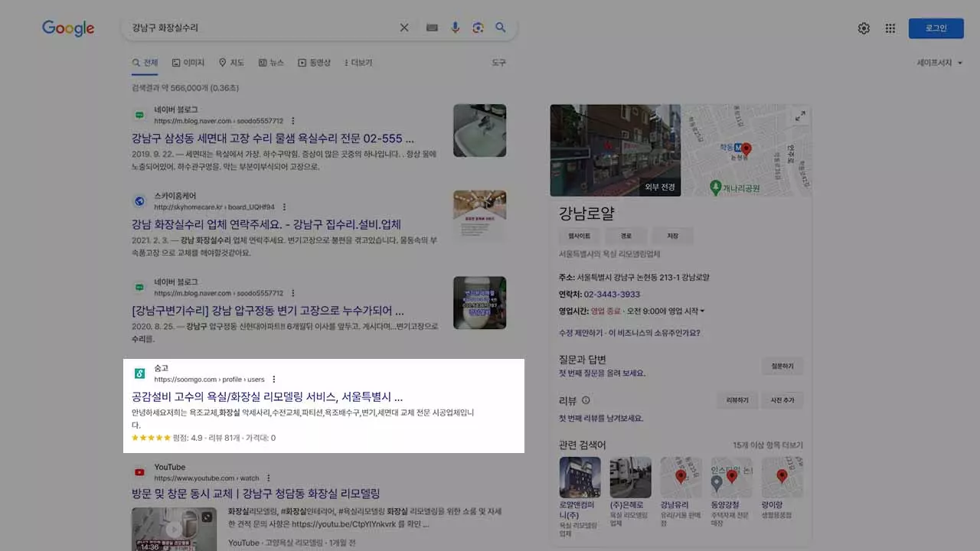Click 첫 번째 리뷰를 남겨보세요 link
The width and height of the screenshot is (980, 551).
tap(601, 418)
